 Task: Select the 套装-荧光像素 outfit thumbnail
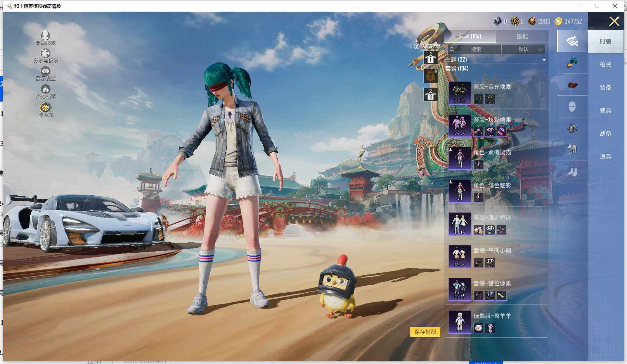[x=460, y=93]
